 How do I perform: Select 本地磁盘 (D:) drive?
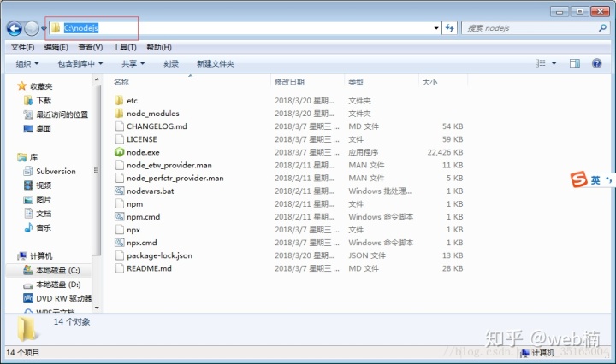point(58,284)
